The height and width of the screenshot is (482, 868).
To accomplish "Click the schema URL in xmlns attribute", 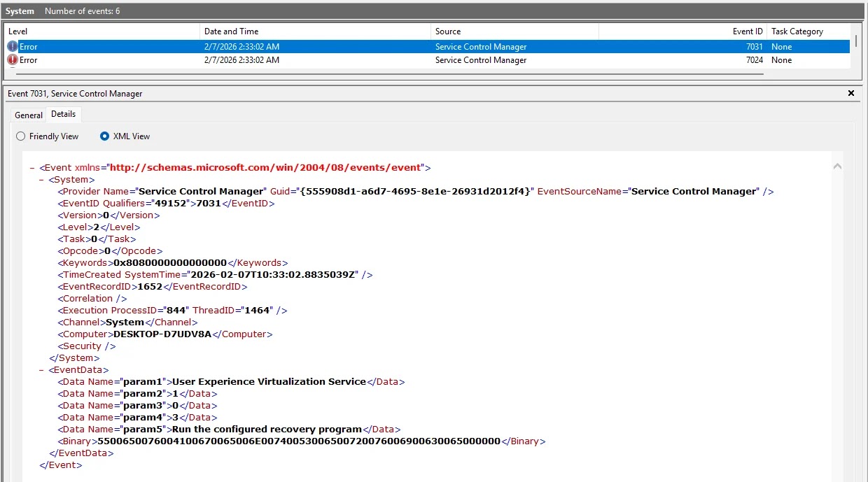I will 266,168.
